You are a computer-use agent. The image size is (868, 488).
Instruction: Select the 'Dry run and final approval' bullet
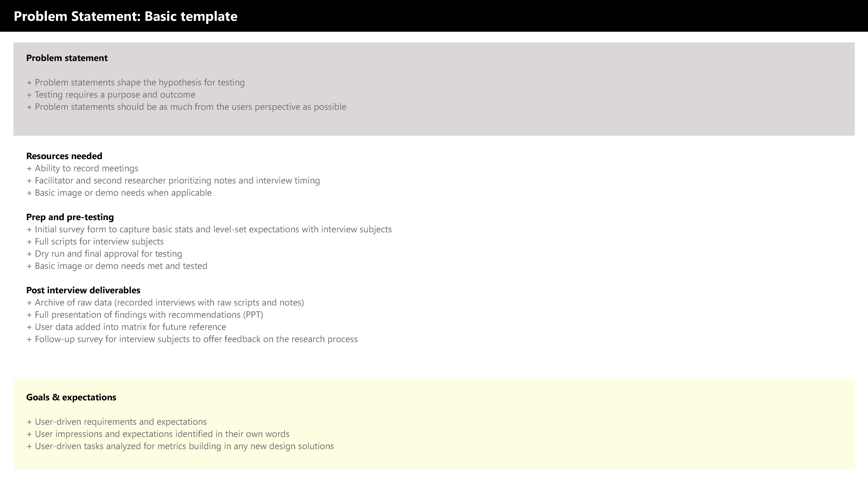(x=104, y=254)
